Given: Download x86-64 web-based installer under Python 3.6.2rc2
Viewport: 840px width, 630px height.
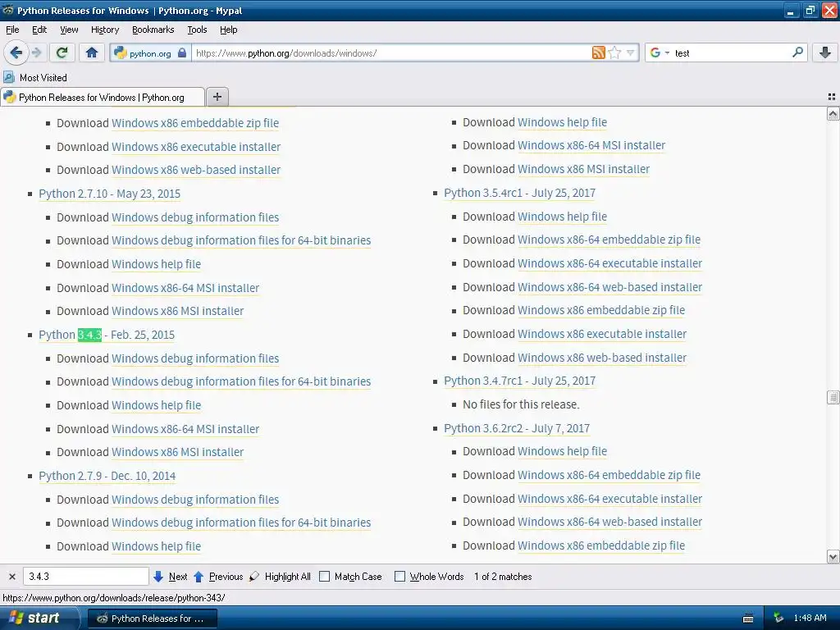Looking at the screenshot, I should 609,522.
